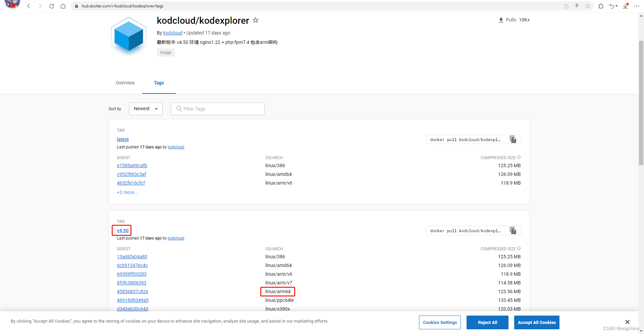Open the v4.50 tag link

coord(123,230)
